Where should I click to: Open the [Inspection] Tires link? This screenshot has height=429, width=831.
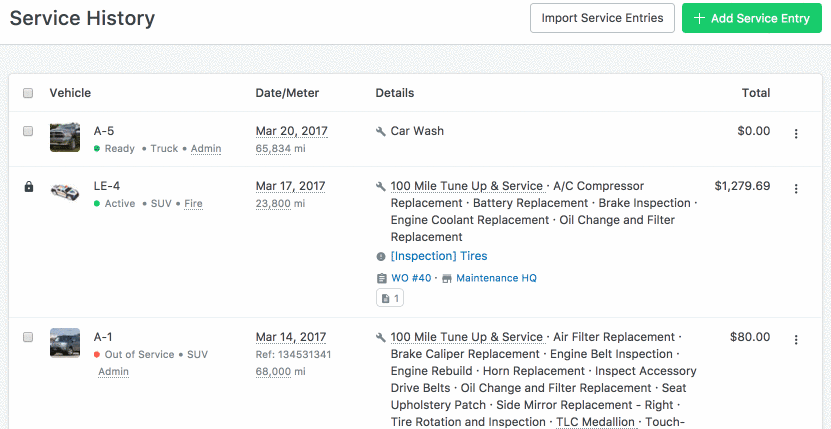(x=439, y=256)
